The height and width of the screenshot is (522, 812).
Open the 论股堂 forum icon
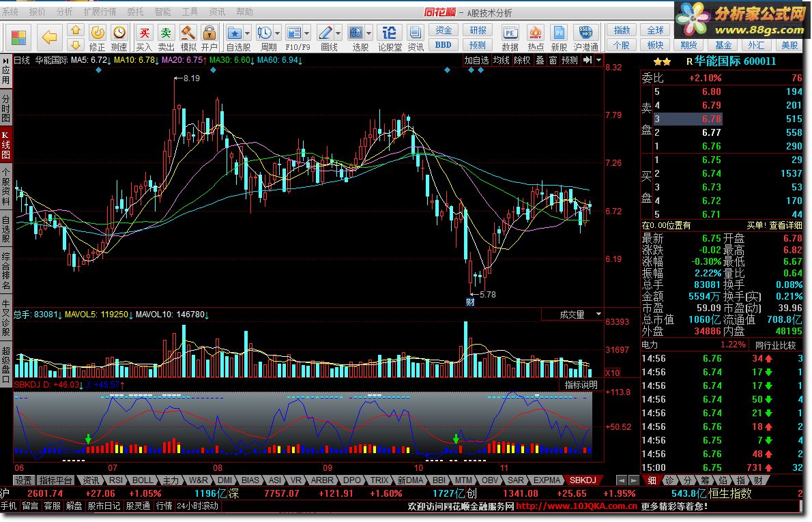[x=390, y=33]
